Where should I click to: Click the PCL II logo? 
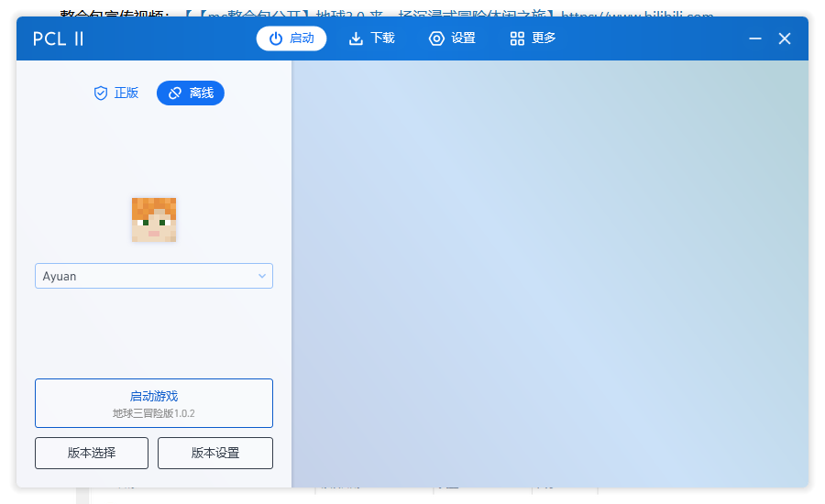point(59,38)
